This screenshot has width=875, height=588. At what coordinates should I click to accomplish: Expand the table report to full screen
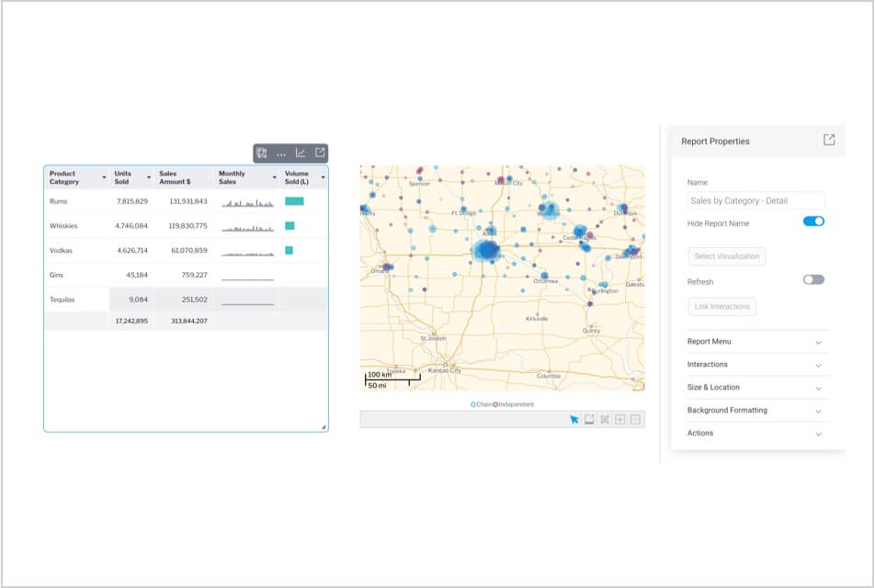tap(320, 153)
